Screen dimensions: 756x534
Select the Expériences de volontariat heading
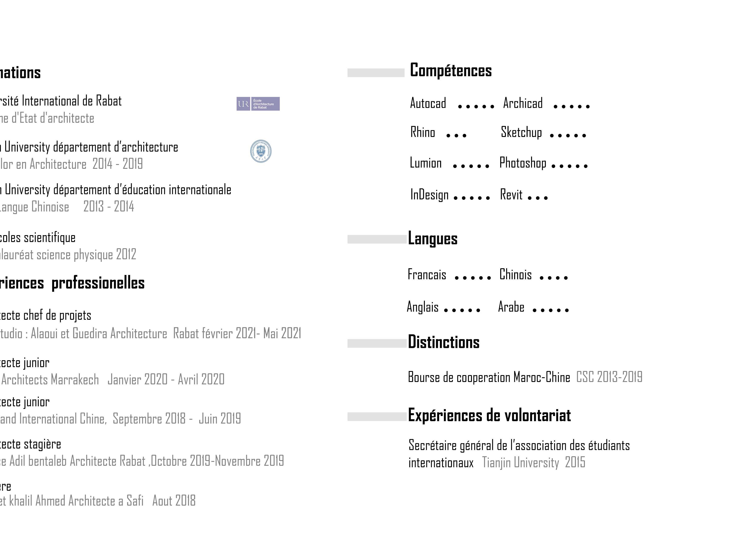tap(489, 415)
